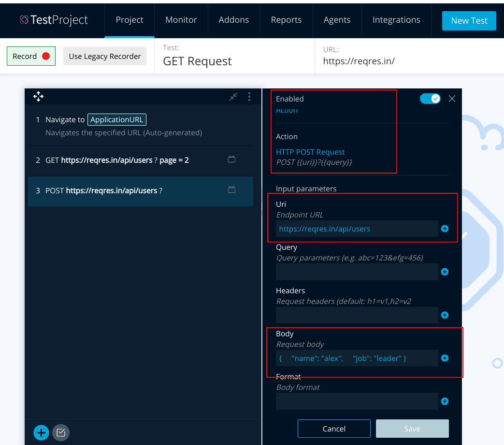Click the icon on GET step row
The image size is (504, 445).
232,159
